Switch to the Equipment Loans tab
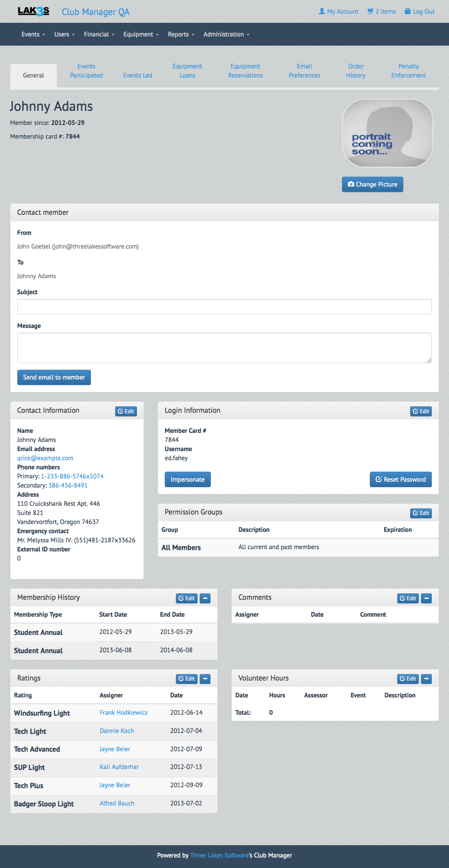Screen dimensions: 449x868 187,71
